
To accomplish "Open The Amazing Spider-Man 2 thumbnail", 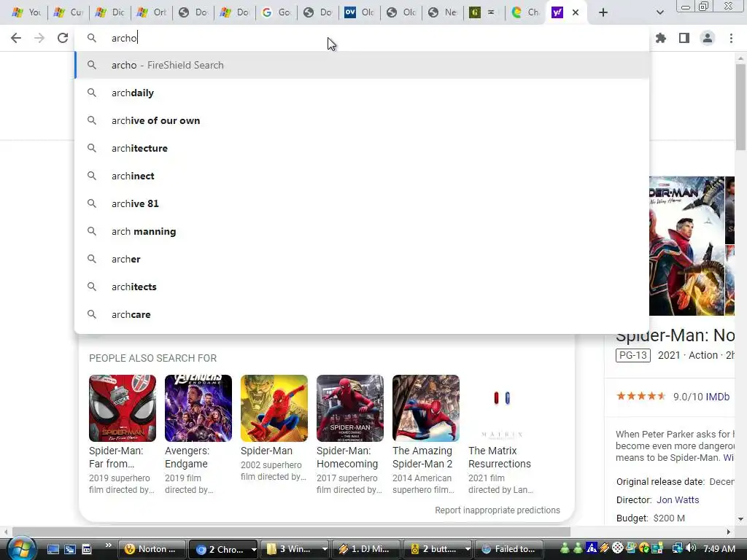I will 426,408.
